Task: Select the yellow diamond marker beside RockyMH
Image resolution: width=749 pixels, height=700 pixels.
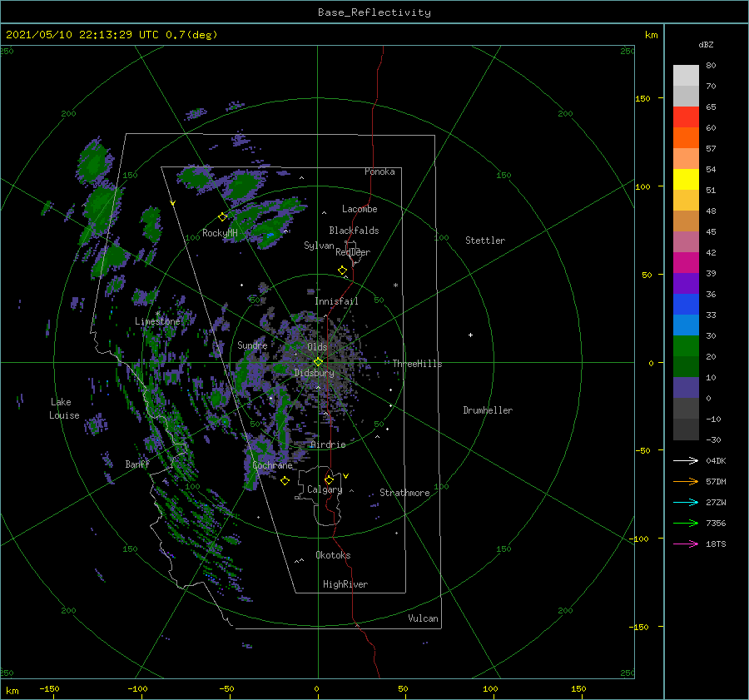Action: click(222, 217)
